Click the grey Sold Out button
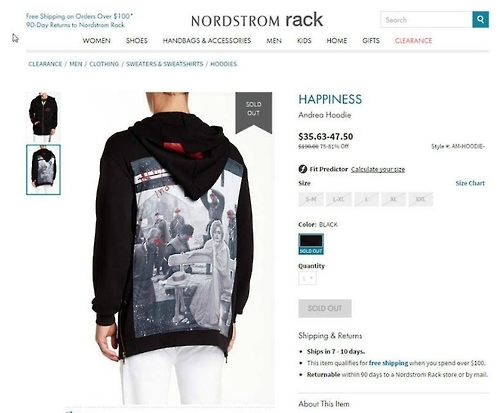 (325, 308)
